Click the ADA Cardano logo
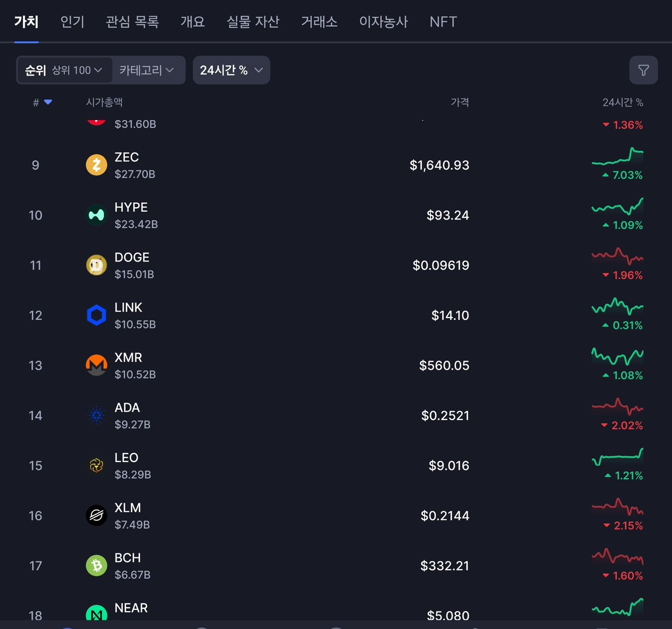Viewport: 672px width, 629px height. pyautogui.click(x=96, y=416)
